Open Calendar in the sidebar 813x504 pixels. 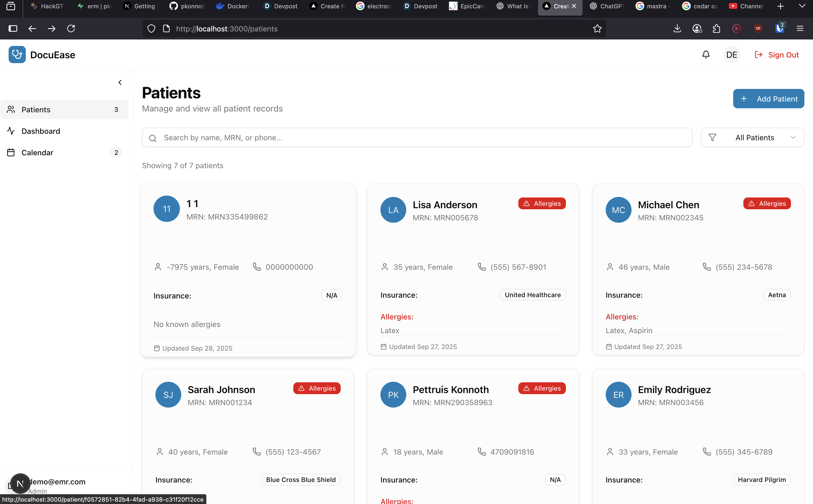click(x=37, y=152)
